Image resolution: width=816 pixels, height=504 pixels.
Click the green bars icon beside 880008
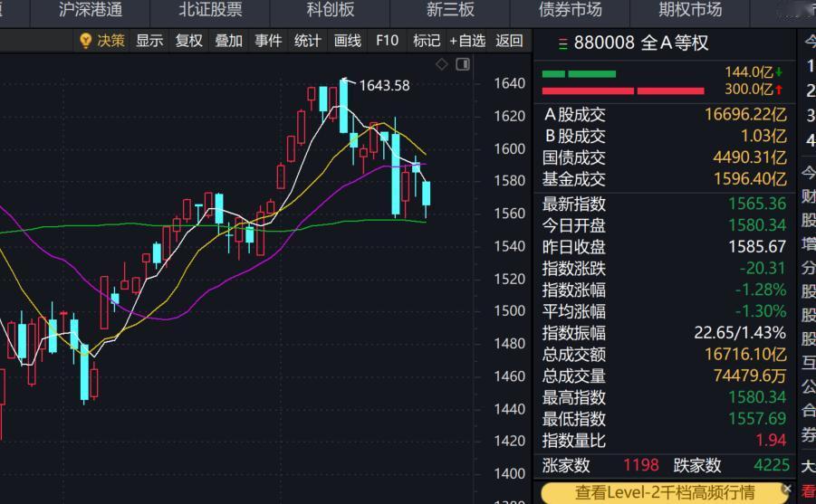562,44
